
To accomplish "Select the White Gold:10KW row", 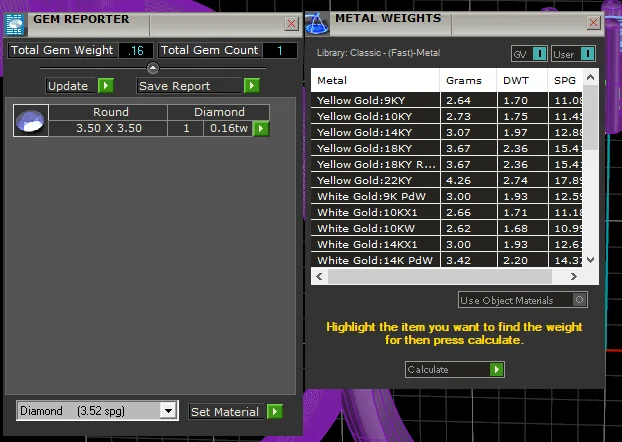I will click(x=447, y=229).
